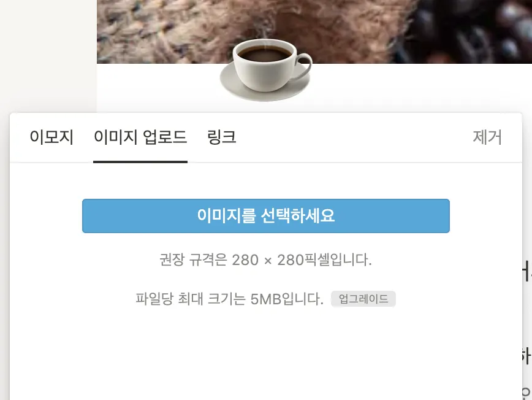The width and height of the screenshot is (532, 400).
Task: Open the 업그레이드 badge
Action: click(x=363, y=299)
